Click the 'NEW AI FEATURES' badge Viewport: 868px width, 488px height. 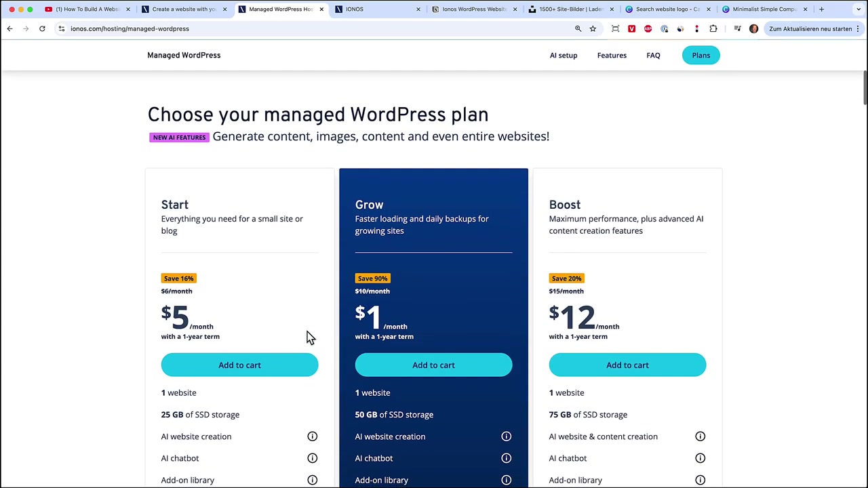179,137
